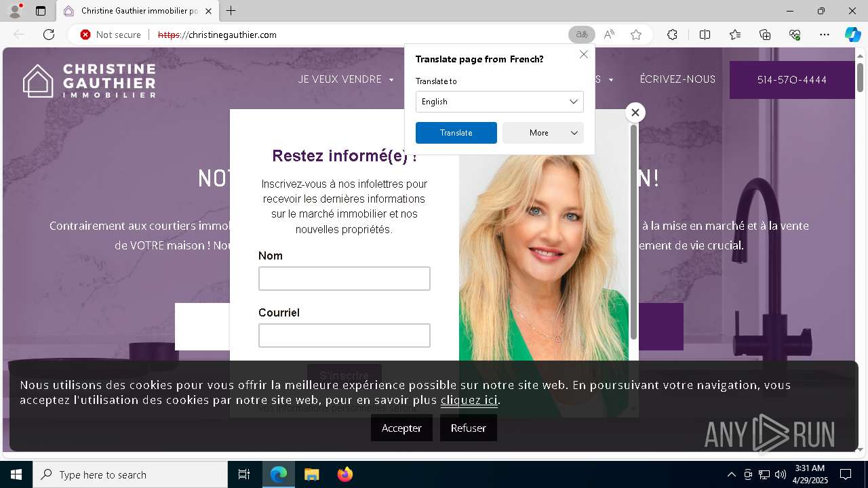Screen dimensions: 868x488
Task: Add page to favorites star icon
Action: coord(636,35)
